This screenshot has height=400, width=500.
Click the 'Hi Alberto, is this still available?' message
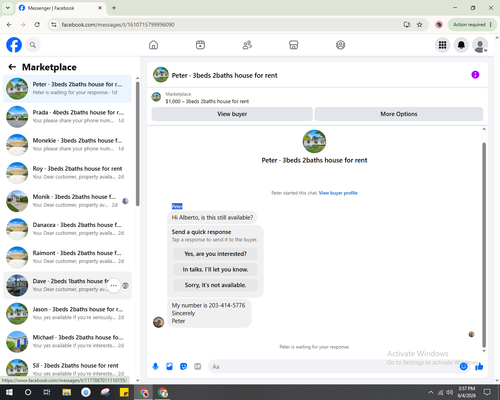(x=212, y=218)
